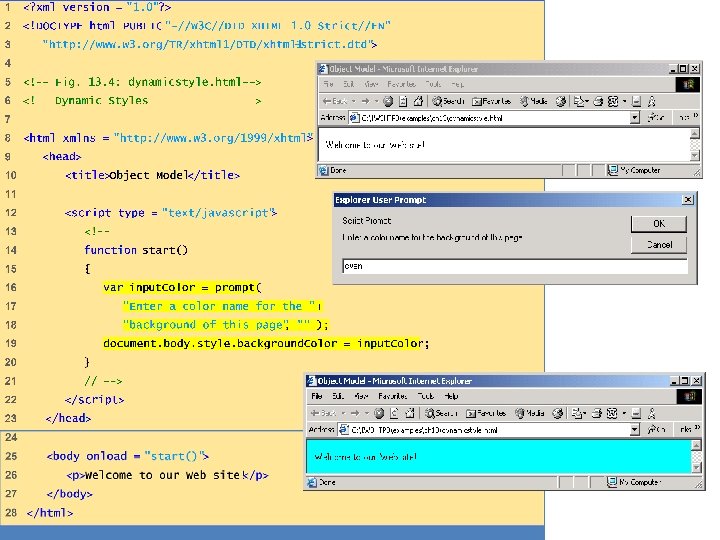Click Home icon in the white-page IE window
Viewport: 720px width, 540px height.
point(418,101)
